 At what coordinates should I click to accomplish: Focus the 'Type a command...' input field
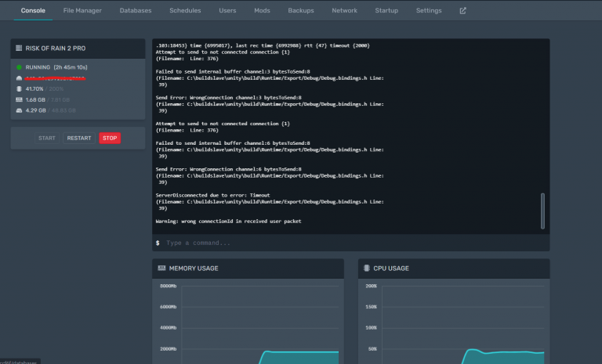pos(345,243)
